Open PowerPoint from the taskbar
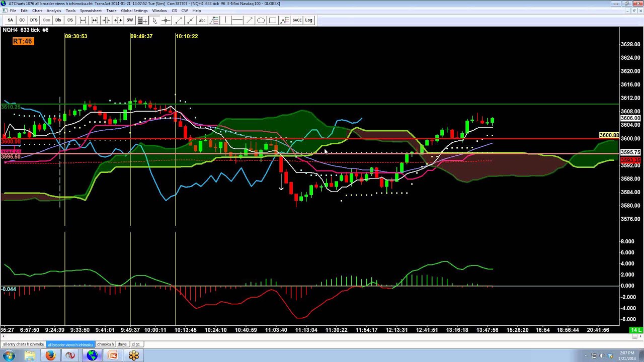This screenshot has width=644, height=362. pyautogui.click(x=113, y=355)
